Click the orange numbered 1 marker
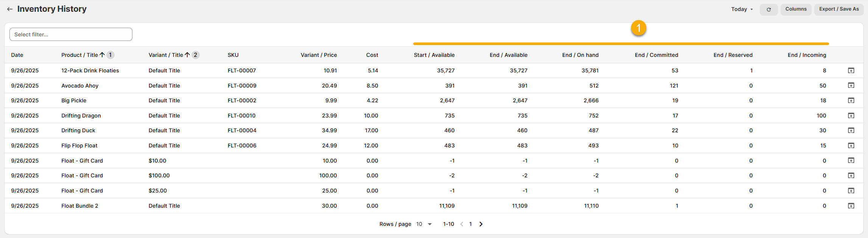This screenshot has height=238, width=868. [x=638, y=28]
